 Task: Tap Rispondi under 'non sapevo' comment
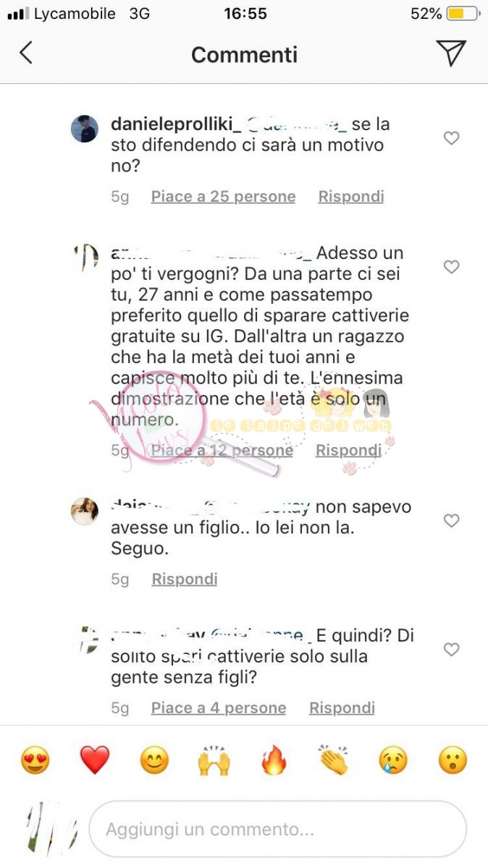185,579
